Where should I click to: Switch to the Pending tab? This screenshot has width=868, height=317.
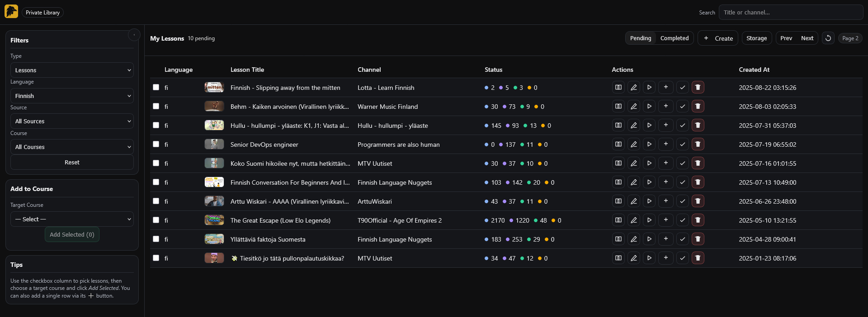(x=641, y=38)
